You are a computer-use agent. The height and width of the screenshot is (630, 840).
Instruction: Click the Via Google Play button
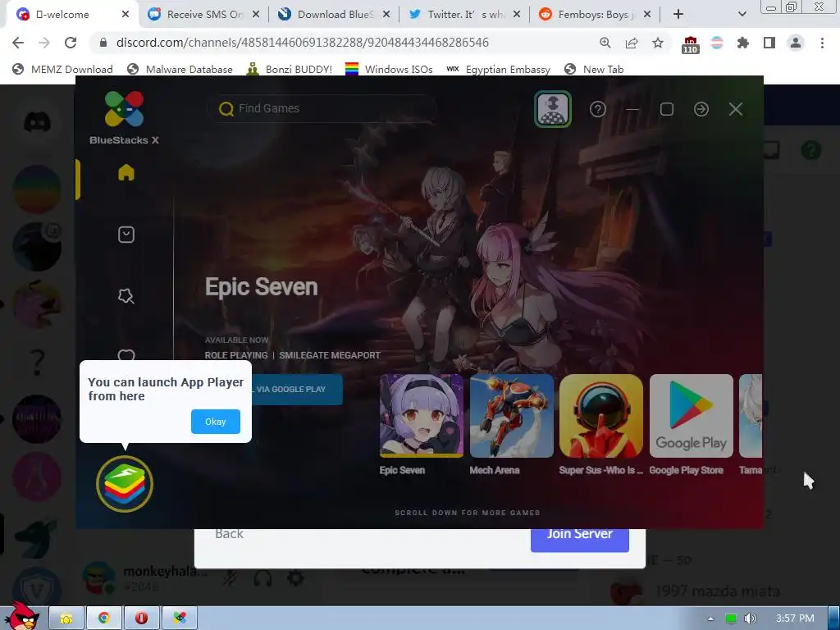coord(296,390)
